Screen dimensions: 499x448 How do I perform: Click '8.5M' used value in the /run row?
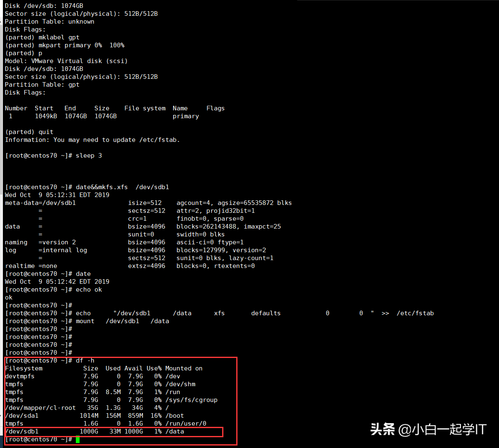coord(113,392)
